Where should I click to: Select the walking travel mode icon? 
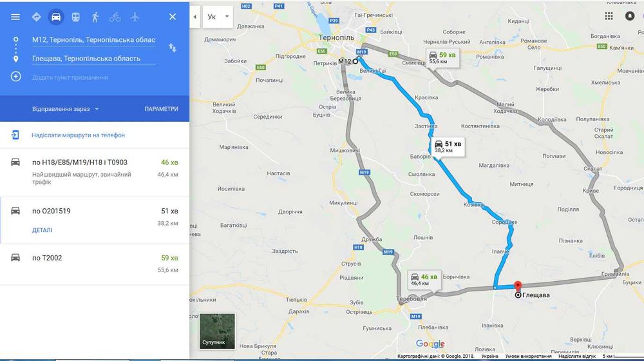(95, 17)
